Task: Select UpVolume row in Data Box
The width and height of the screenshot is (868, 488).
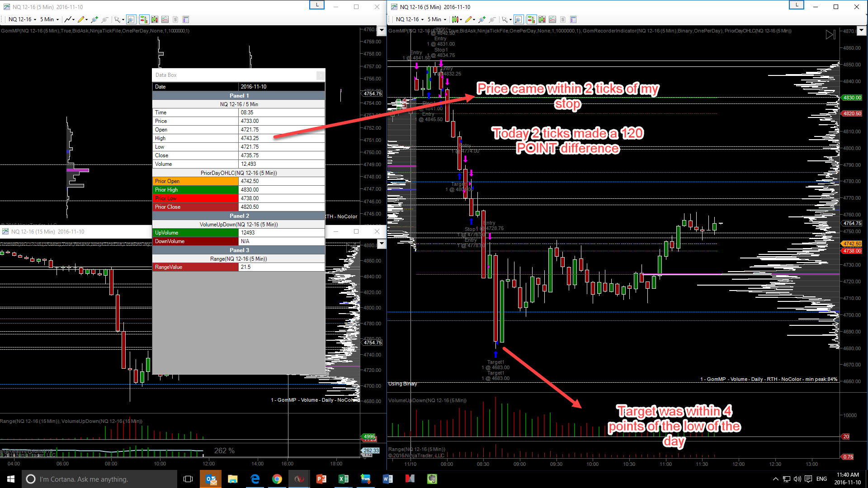Action: pyautogui.click(x=239, y=233)
